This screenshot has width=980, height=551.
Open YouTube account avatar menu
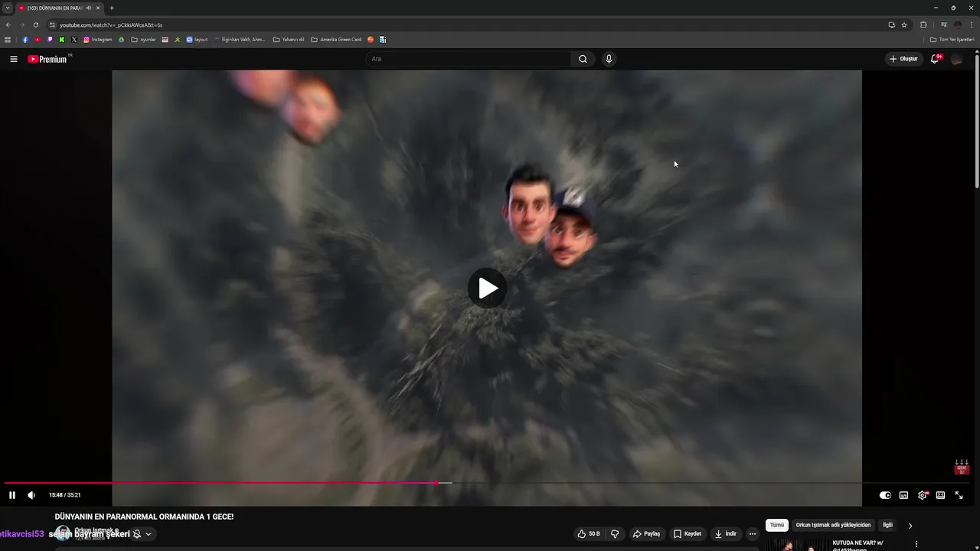tap(956, 59)
